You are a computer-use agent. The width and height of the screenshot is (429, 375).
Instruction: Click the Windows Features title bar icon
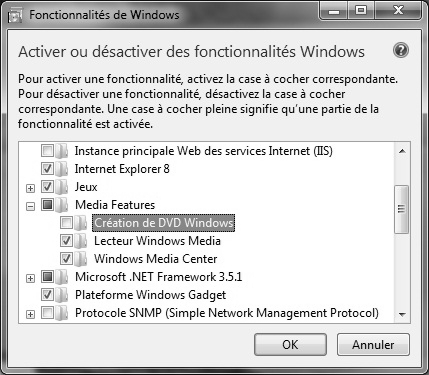click(14, 16)
